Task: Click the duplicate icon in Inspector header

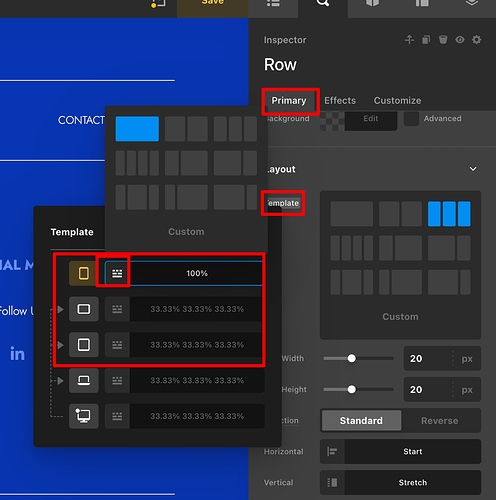Action: pos(426,40)
